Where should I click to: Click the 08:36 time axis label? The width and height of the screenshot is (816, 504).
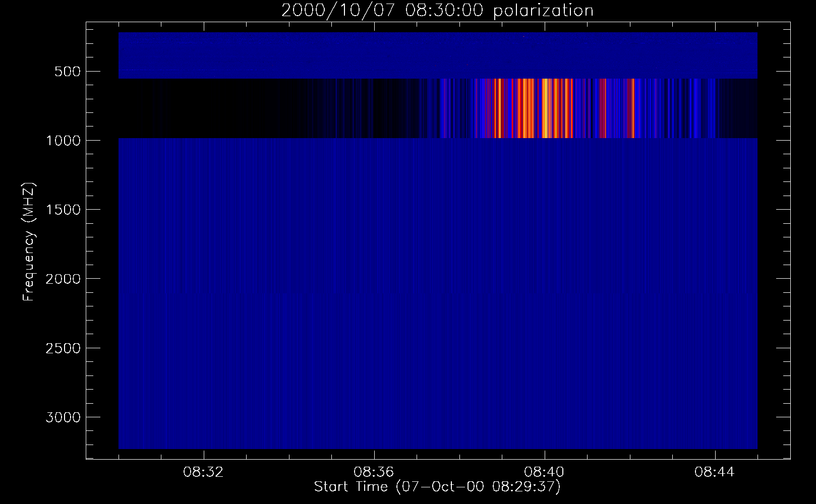374,472
